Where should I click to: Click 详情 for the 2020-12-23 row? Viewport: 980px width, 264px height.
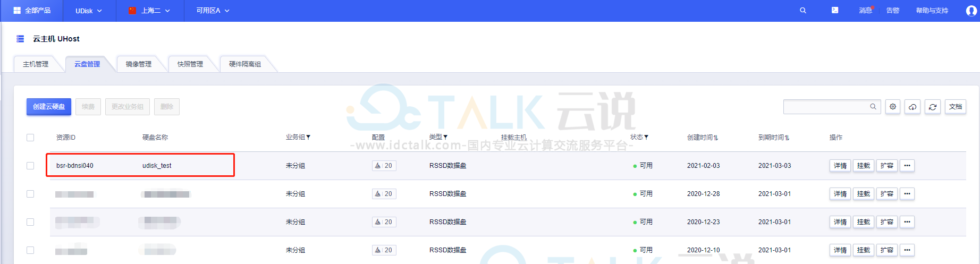pyautogui.click(x=840, y=222)
